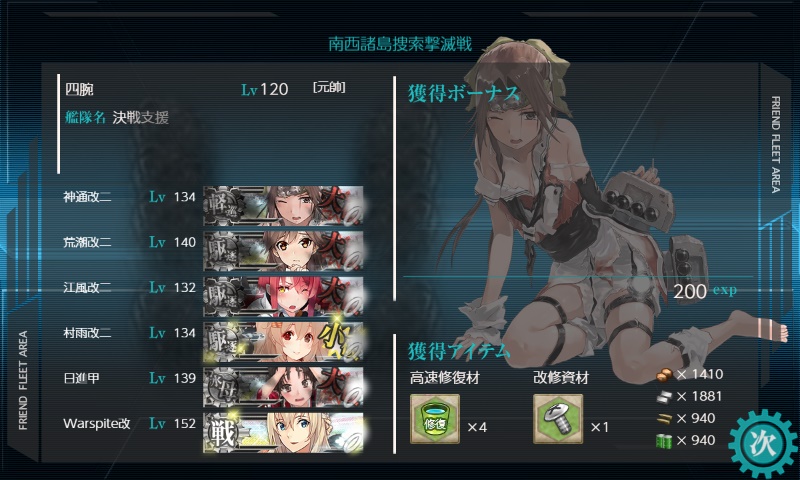800x480 pixels.
Task: Select 日進甲 ship banner
Action: 283,387
